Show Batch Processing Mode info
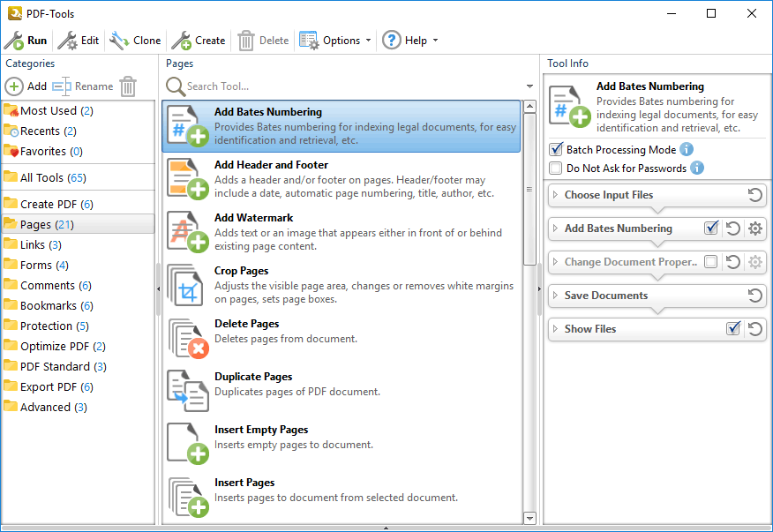This screenshot has width=773, height=532. click(x=687, y=149)
